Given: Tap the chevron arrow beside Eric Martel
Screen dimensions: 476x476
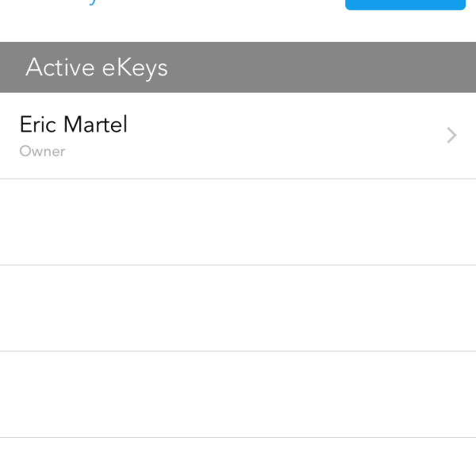Looking at the screenshot, I should pyautogui.click(x=451, y=136).
